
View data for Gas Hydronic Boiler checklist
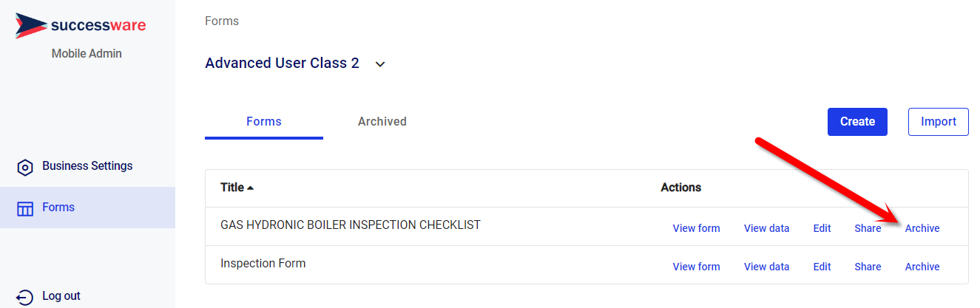point(766,228)
